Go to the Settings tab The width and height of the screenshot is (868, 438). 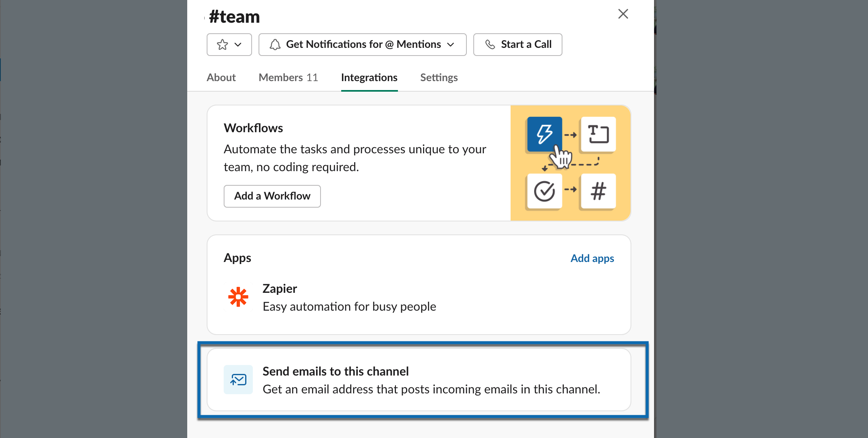click(x=439, y=77)
